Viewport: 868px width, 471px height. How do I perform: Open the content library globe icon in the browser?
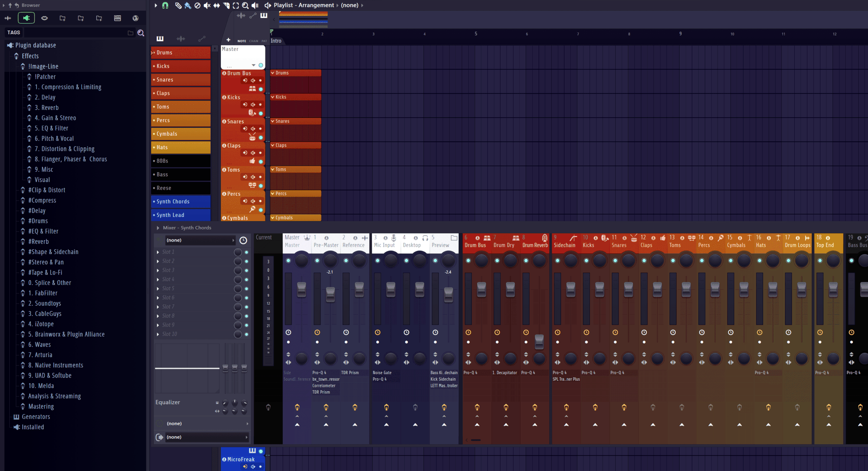point(135,18)
